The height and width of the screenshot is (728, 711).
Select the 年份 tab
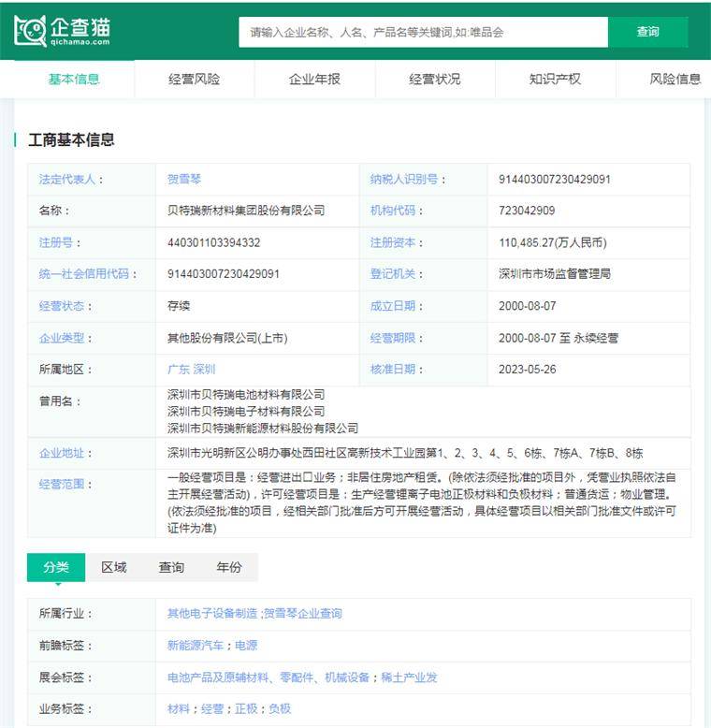pos(229,567)
